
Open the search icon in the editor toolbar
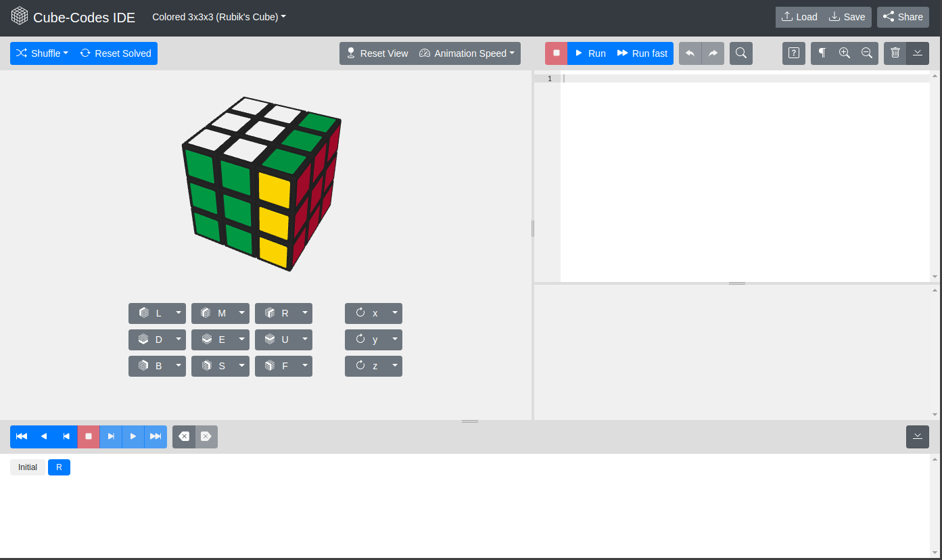[x=740, y=53]
